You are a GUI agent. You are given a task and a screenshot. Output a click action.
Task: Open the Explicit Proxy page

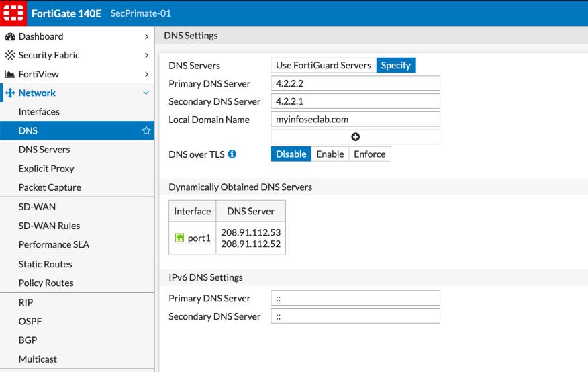77,169
